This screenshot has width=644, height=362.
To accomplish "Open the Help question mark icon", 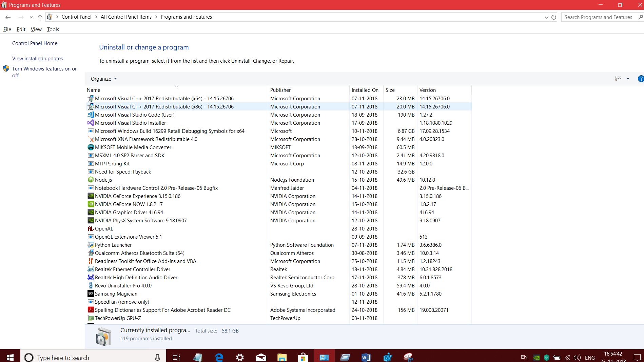I will pos(641,79).
